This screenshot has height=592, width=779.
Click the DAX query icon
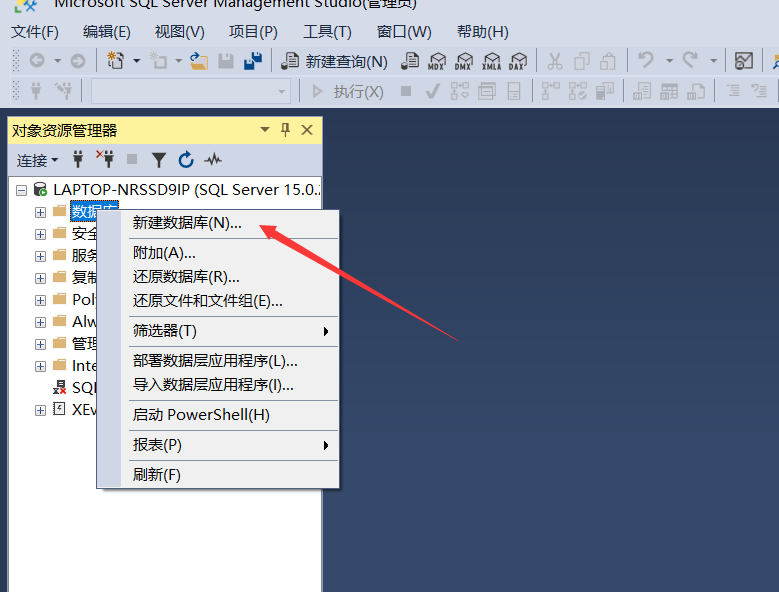518,61
